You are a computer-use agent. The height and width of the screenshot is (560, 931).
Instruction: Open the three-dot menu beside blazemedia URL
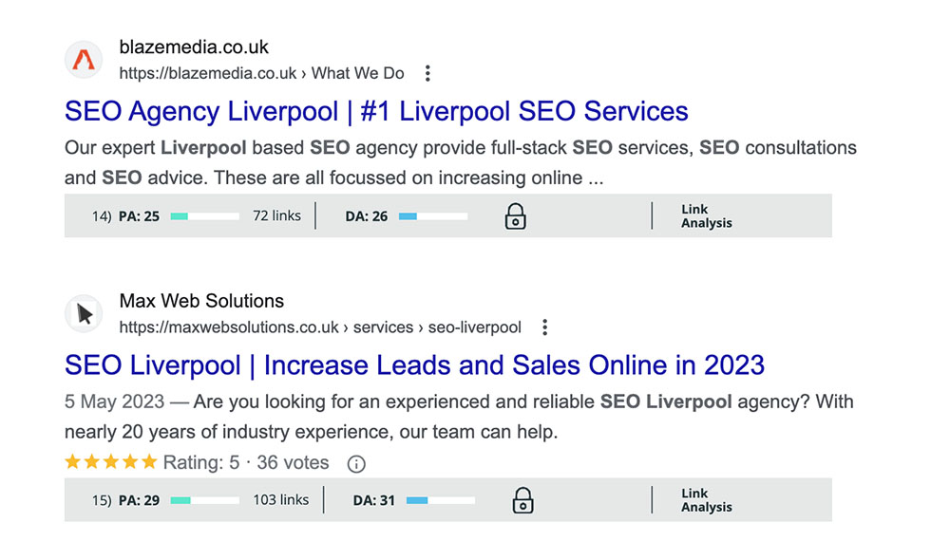point(427,74)
